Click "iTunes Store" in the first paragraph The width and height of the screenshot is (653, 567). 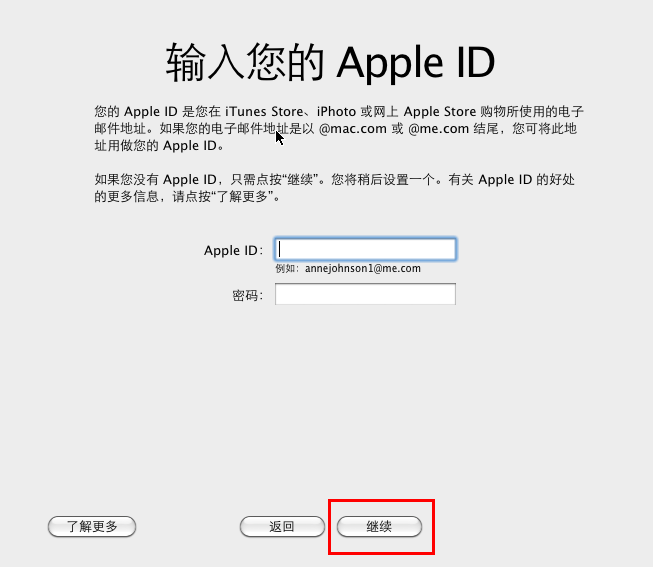click(x=264, y=112)
